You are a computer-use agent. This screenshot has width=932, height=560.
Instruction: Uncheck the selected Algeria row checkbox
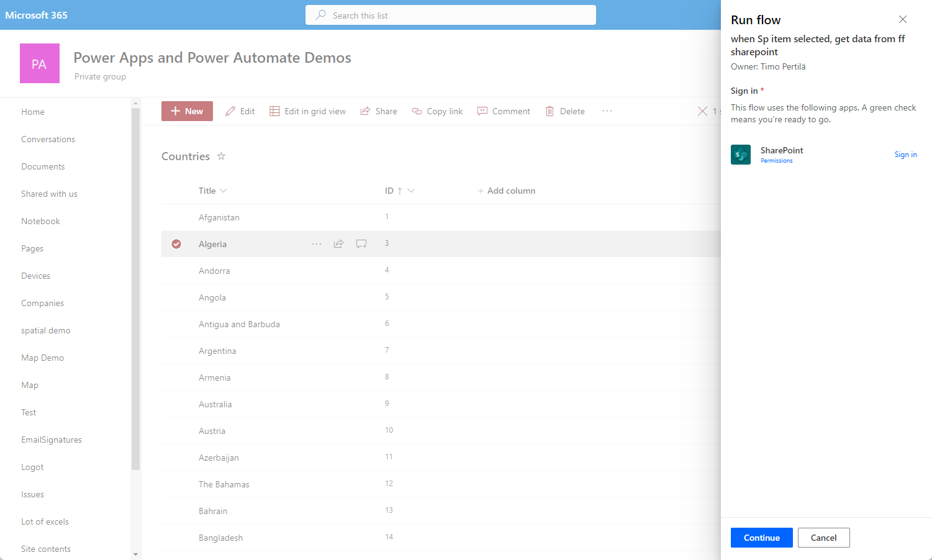coord(176,244)
